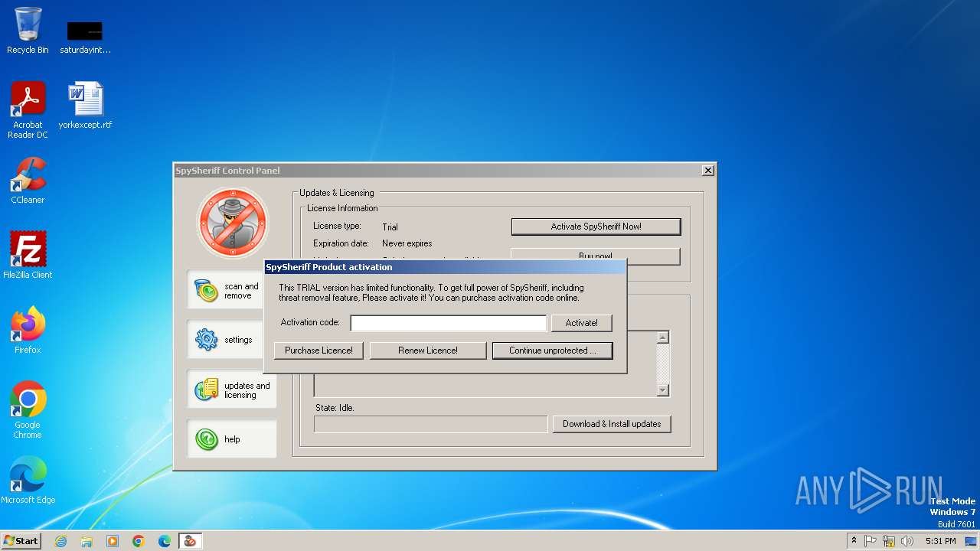Click in the Activation code field
Screen dimensions: 980x551
pos(449,323)
